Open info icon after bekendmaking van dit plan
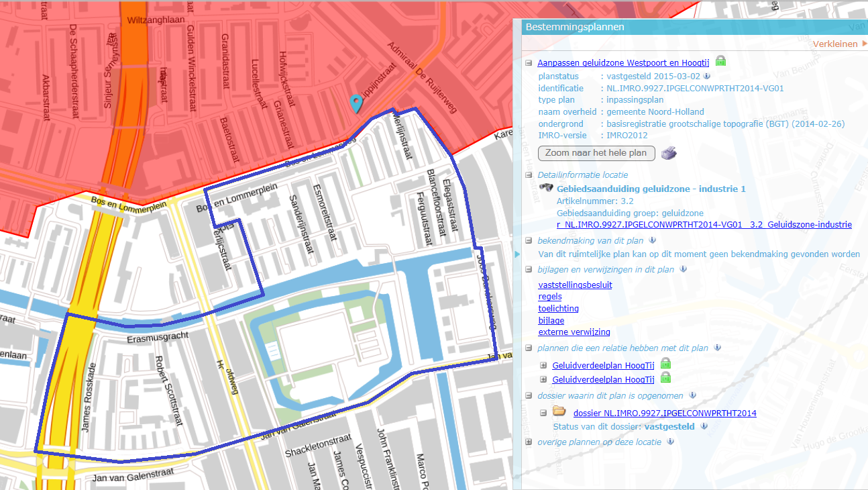Viewport: 868px width, 490px height. 652,240
